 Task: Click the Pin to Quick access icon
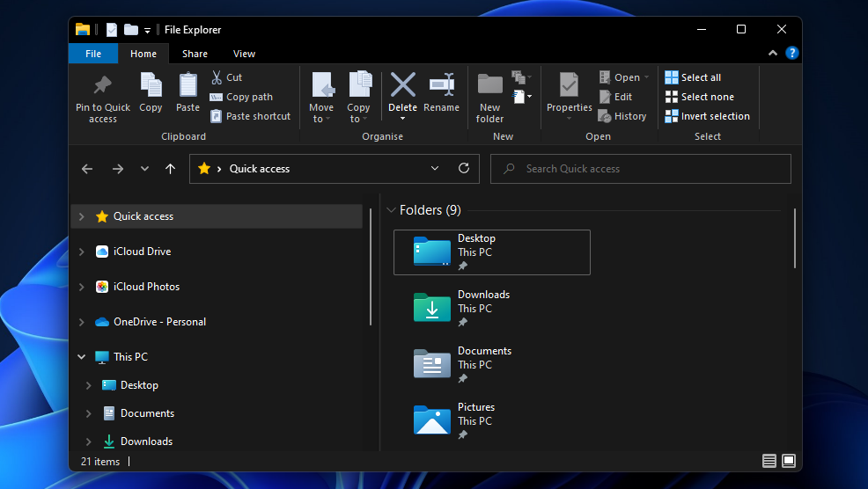tap(102, 86)
